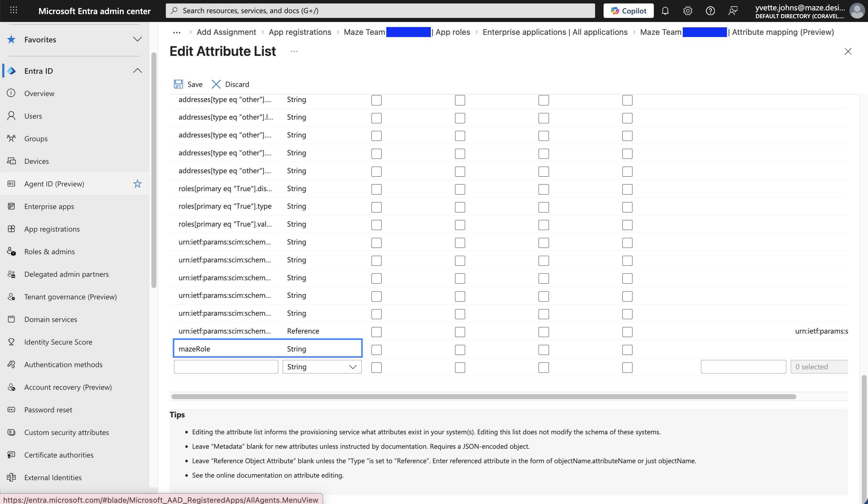Viewport: 868px width, 504px height.
Task: Tick fourth checkbox in mazeRole row
Action: click(627, 350)
